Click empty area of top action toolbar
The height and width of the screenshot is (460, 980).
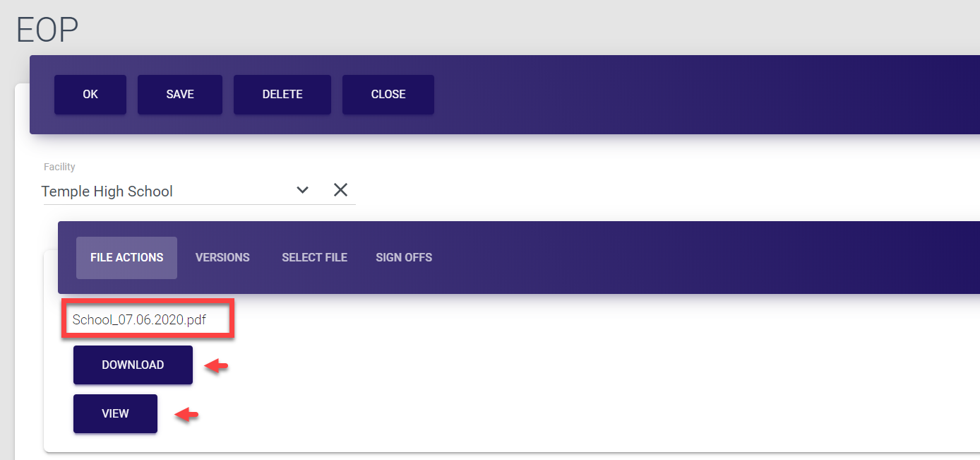671,95
